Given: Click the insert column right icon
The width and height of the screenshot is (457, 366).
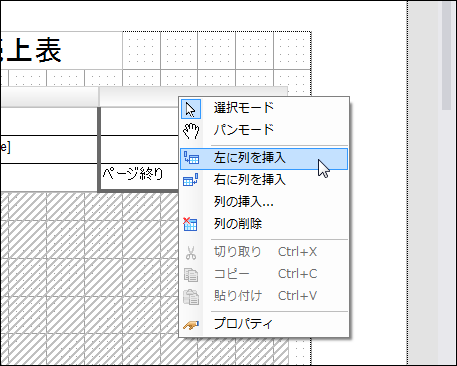Looking at the screenshot, I should tap(191, 180).
